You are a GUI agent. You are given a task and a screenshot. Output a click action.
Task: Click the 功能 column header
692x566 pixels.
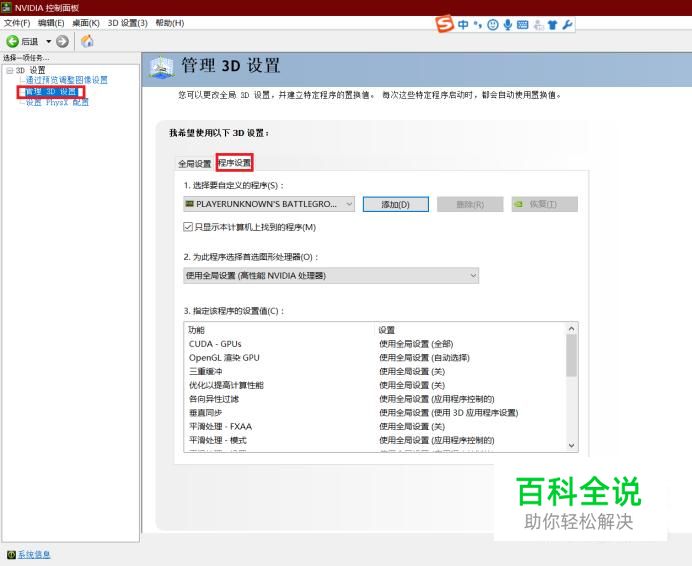196,330
